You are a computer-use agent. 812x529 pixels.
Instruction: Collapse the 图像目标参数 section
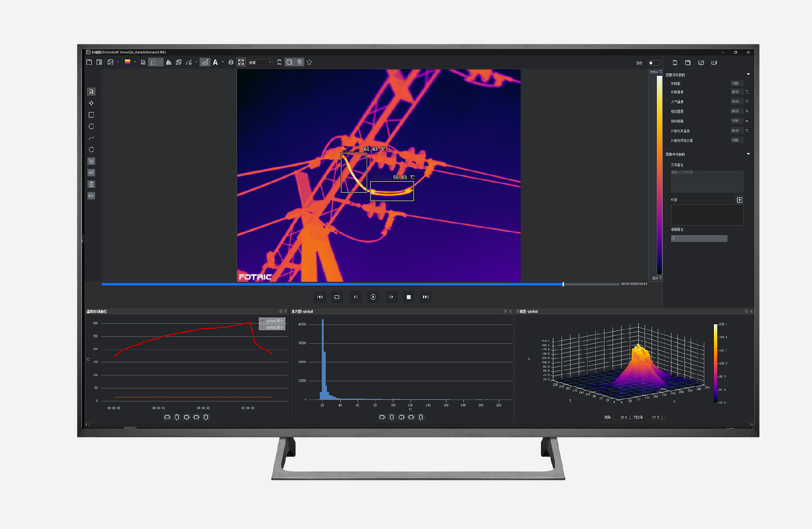tap(748, 74)
